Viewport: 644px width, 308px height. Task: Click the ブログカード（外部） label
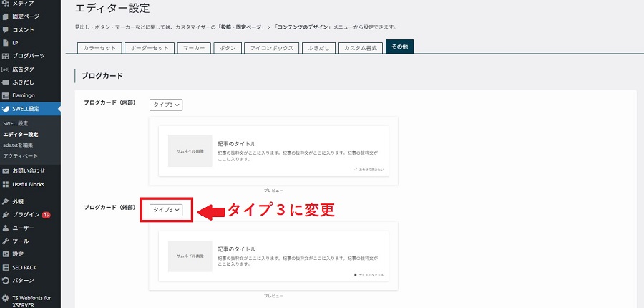tap(109, 207)
